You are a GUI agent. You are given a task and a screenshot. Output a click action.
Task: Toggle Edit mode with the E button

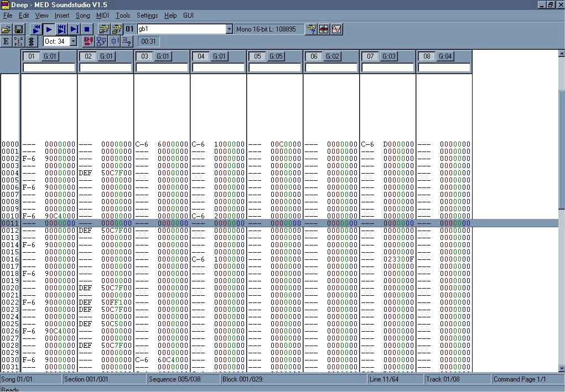click(x=6, y=41)
